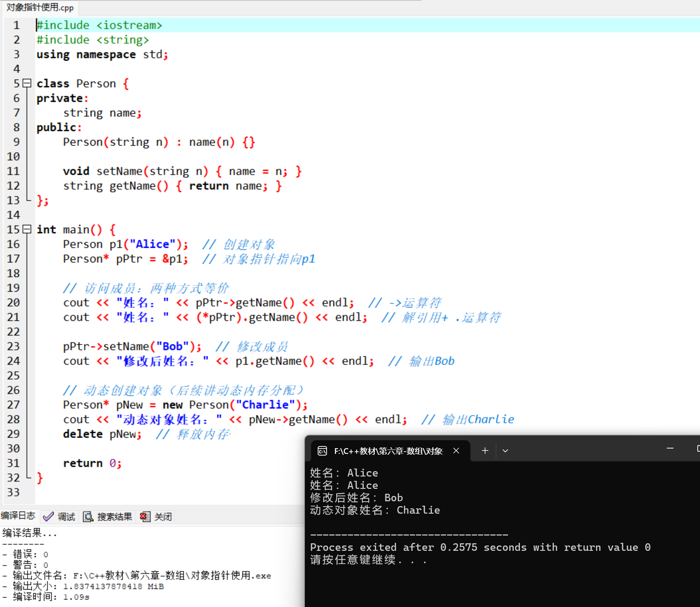Click the #include <iostream> line

click(99, 25)
